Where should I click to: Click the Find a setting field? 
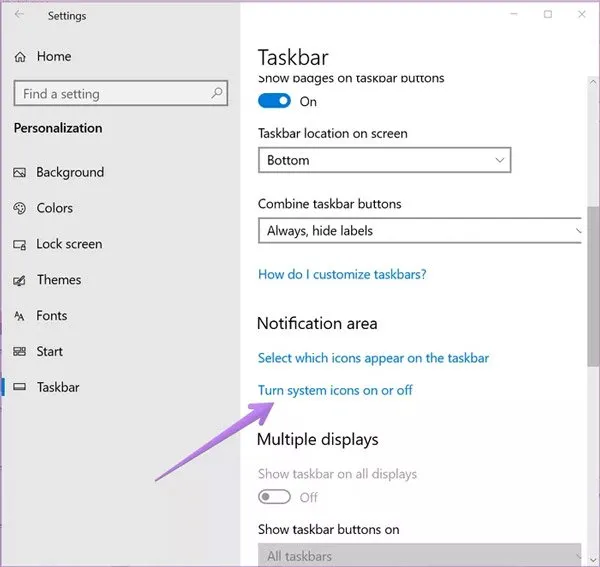110,94
